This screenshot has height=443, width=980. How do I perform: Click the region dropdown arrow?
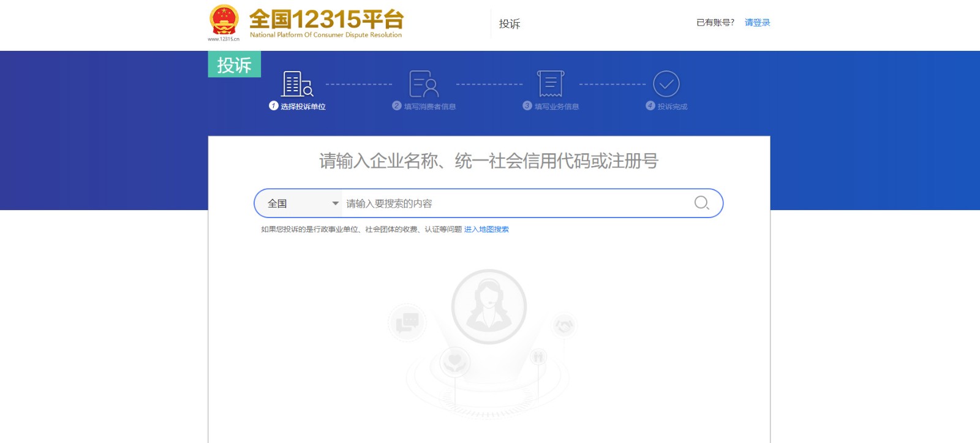[335, 203]
